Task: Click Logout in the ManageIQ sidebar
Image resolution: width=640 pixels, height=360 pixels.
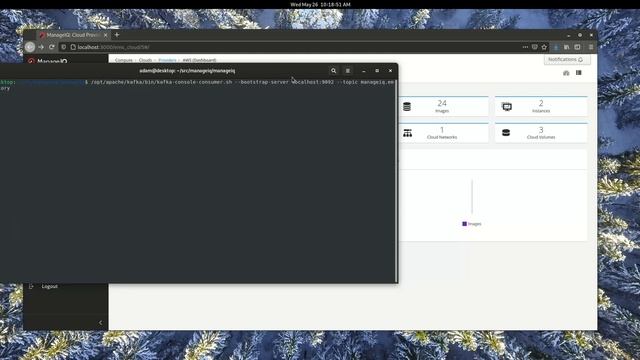Action: [x=50, y=287]
